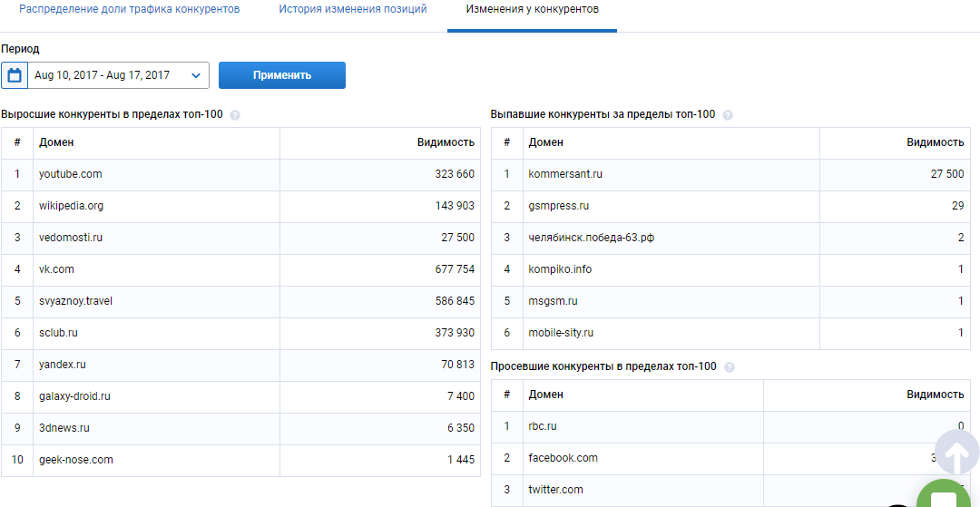Open help tooltip for grown competitors table
The height and width of the screenshot is (507, 980).
[x=235, y=115]
